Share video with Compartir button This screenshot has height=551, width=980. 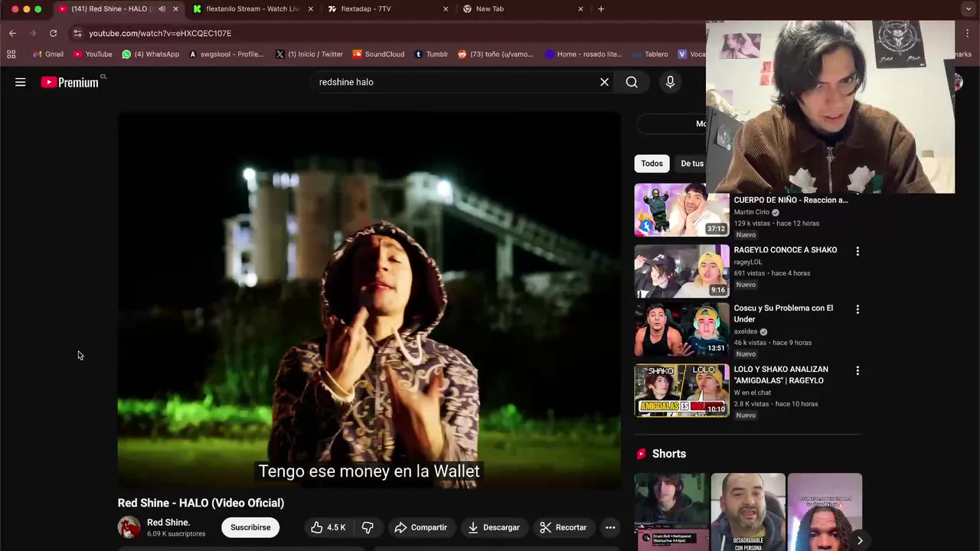click(x=420, y=527)
